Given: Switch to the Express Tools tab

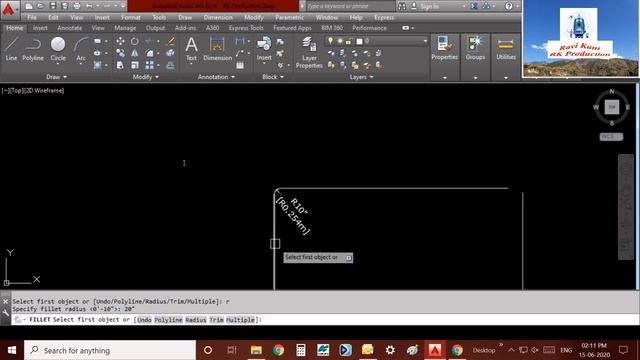Looking at the screenshot, I should click(x=246, y=28).
